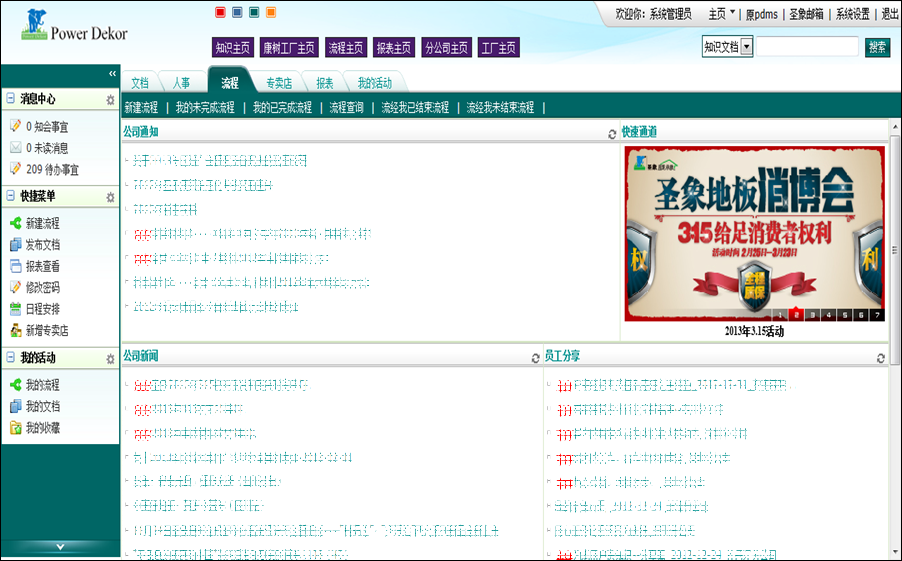Click the 我的文档 sidebar icon
The width and height of the screenshot is (902, 561).
(x=16, y=406)
